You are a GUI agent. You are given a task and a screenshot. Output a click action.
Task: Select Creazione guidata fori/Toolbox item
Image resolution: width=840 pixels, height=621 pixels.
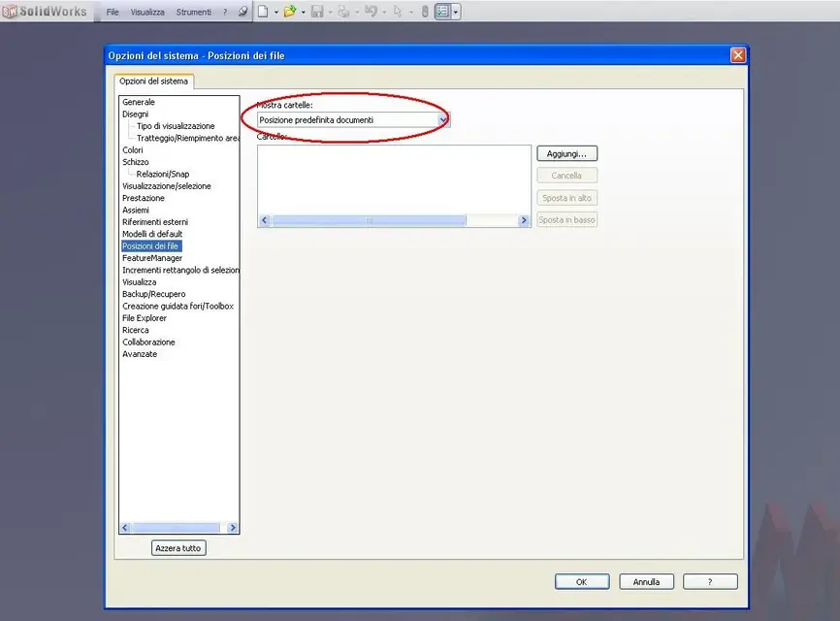[x=178, y=306]
